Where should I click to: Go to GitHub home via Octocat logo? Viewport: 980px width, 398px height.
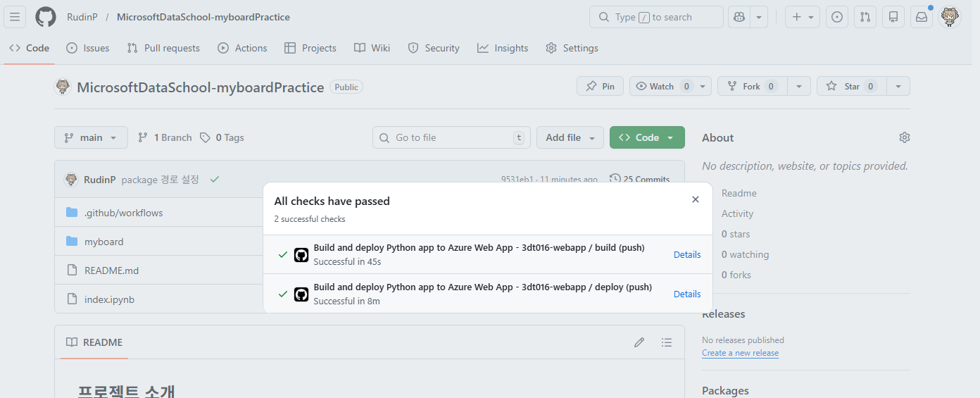pos(46,17)
